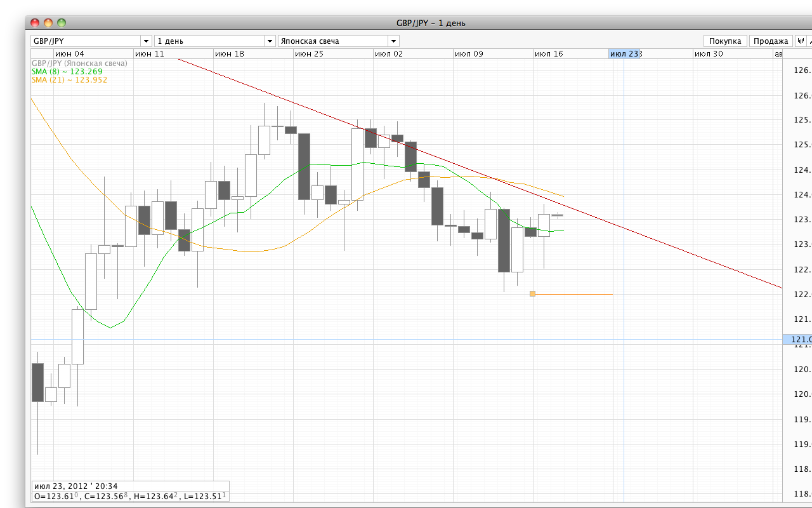The width and height of the screenshot is (812, 508).
Task: Click the highlighted 'июл 23' date label
Action: 624,54
